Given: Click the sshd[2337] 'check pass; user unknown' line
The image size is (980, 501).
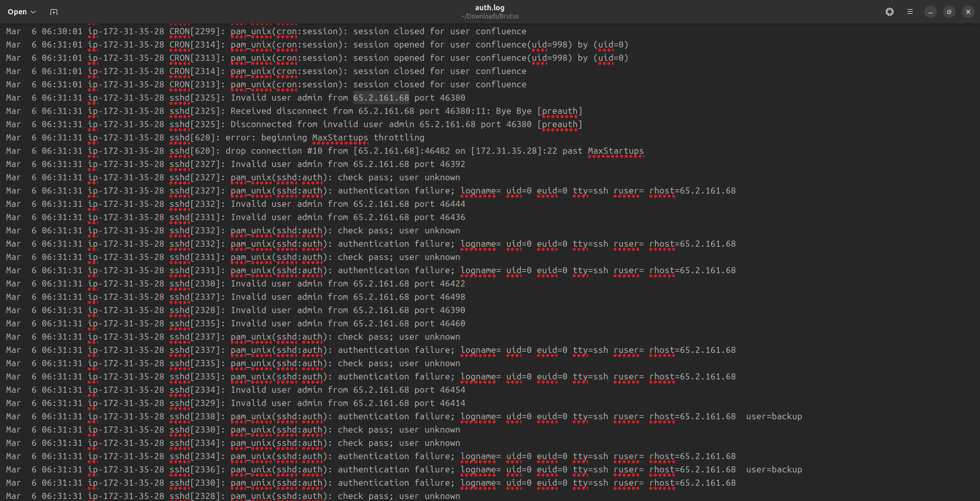Looking at the screenshot, I should [233, 337].
